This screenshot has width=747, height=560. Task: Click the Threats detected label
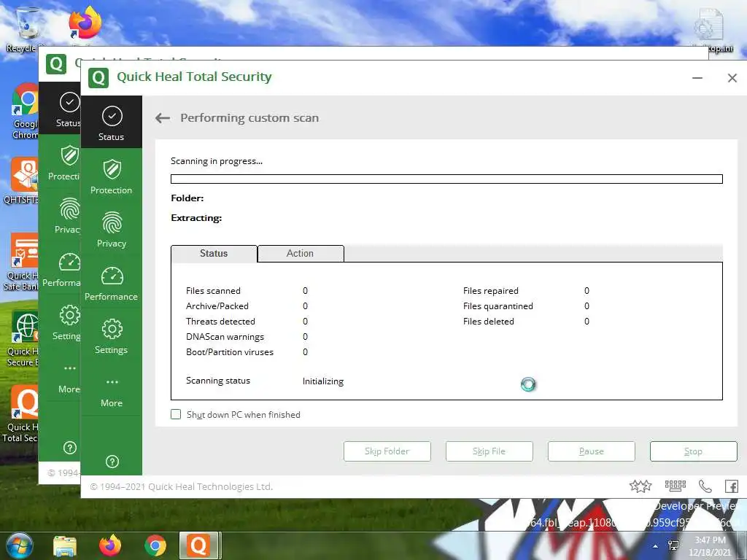[x=220, y=321]
